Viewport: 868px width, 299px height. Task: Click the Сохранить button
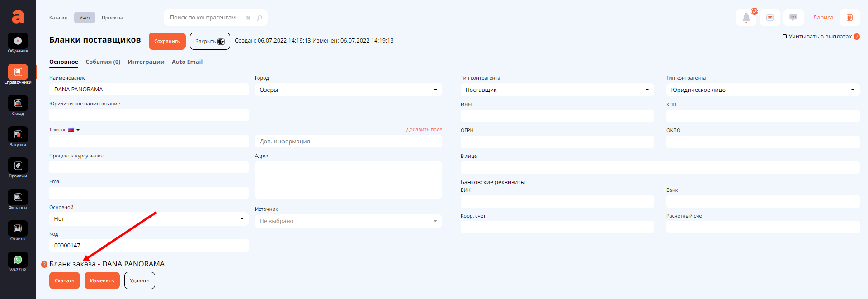[167, 41]
